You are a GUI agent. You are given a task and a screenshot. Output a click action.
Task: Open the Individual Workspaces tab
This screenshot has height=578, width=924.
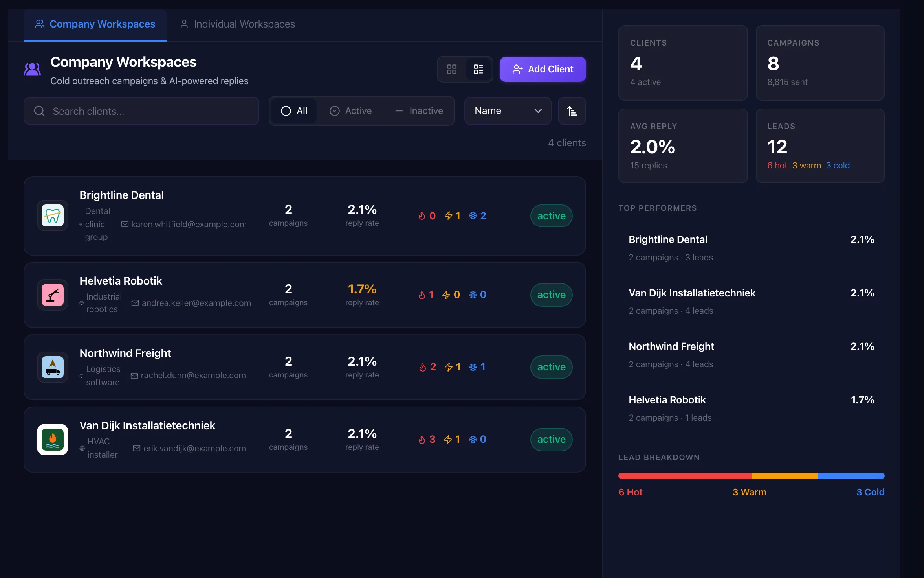point(237,24)
